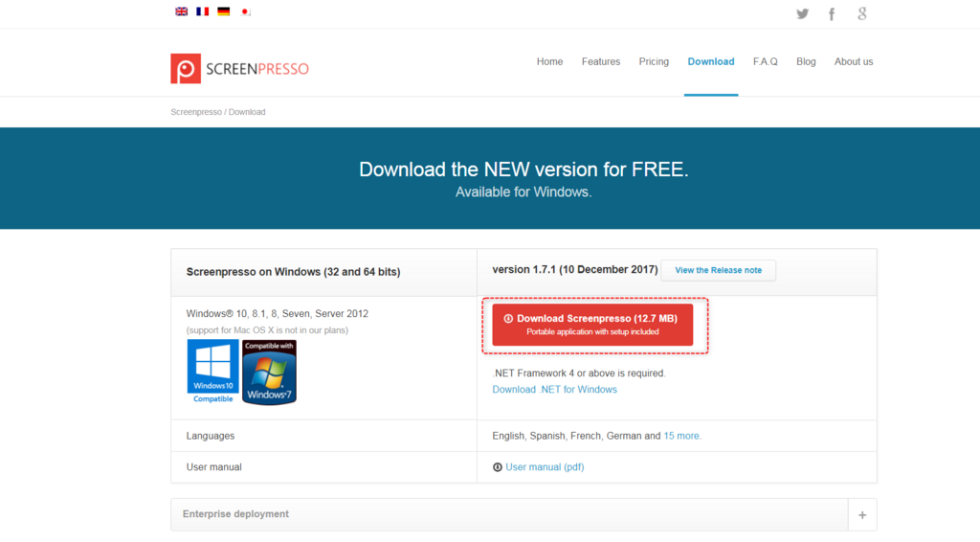Viewport: 980px width, 542px height.
Task: Click 'version 1.7.1 (10 December 2017)' text
Action: [x=575, y=269]
